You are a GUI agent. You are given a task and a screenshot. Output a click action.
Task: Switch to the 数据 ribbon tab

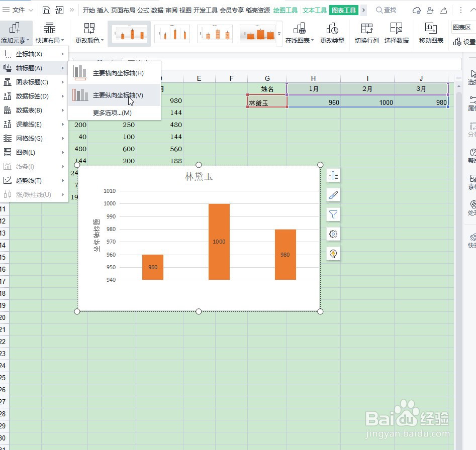157,11
